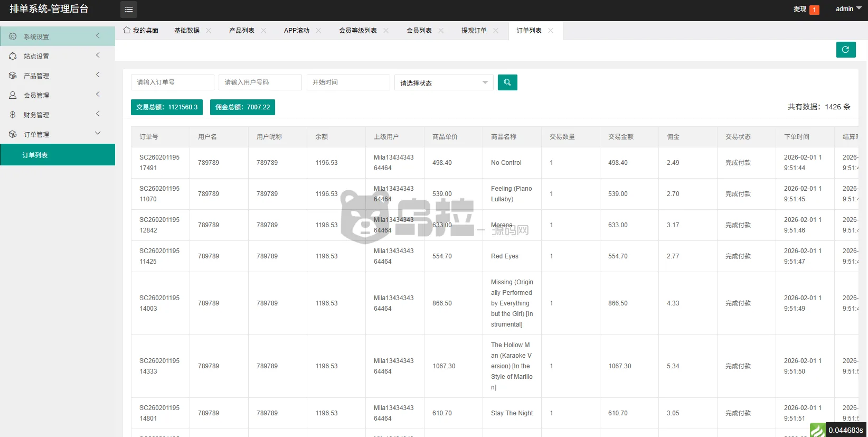Viewport: 868px width, 437px height.
Task: Click the 会员管理 person icon
Action: [13, 95]
